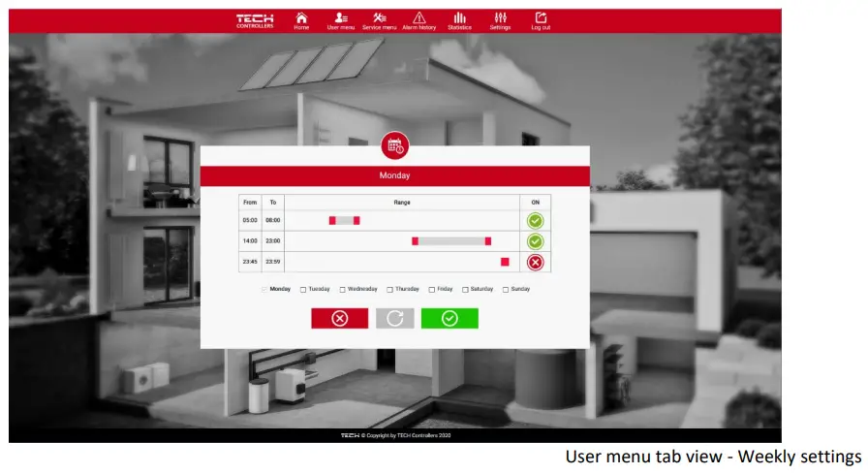Click the Monday dialog title bar

coord(394,175)
